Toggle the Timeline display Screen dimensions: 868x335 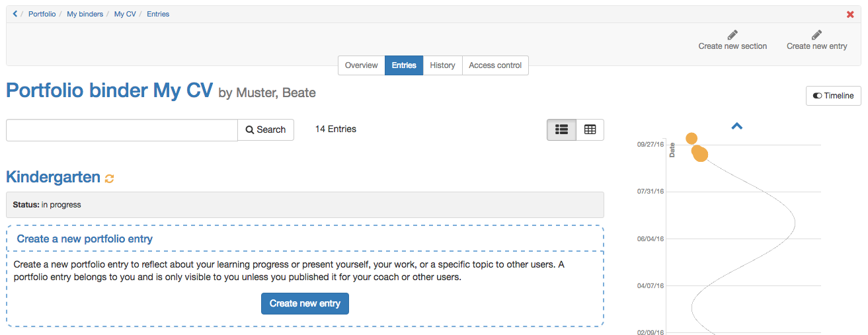pos(833,96)
